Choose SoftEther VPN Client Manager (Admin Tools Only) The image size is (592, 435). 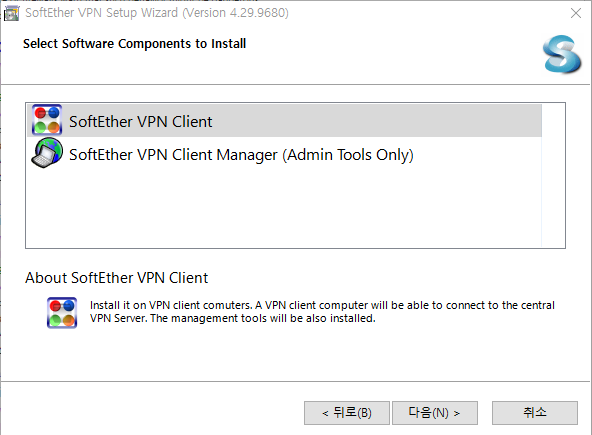point(284,153)
